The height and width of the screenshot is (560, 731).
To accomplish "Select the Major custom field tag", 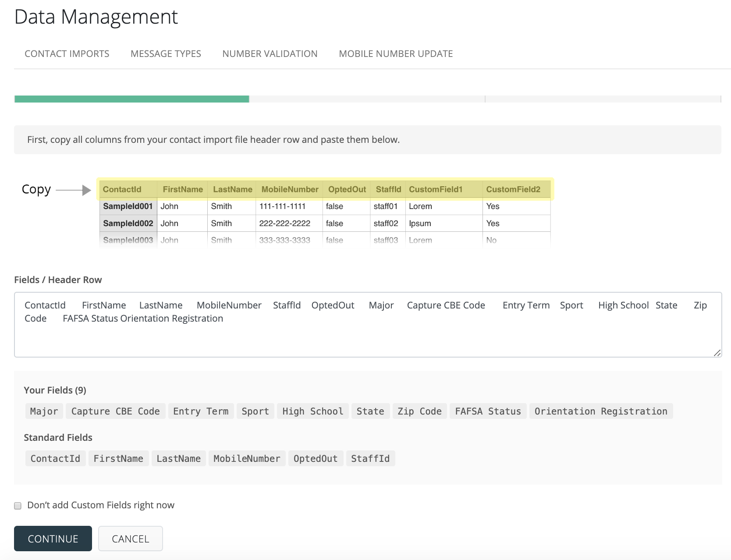I will click(44, 411).
